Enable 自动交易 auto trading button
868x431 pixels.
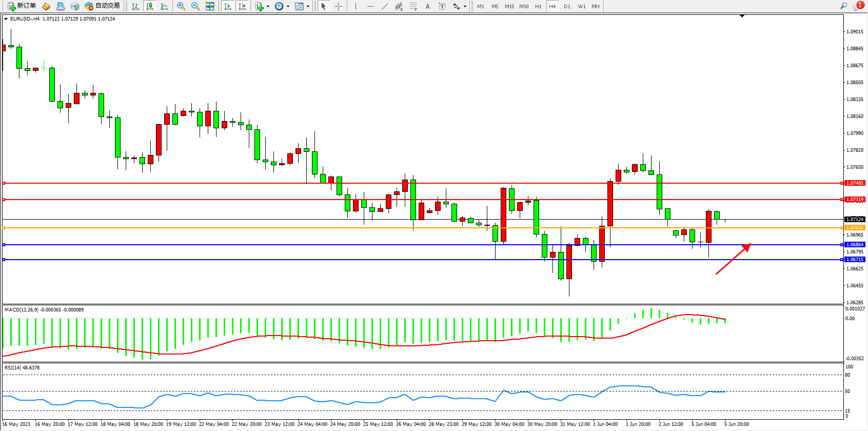[102, 6]
